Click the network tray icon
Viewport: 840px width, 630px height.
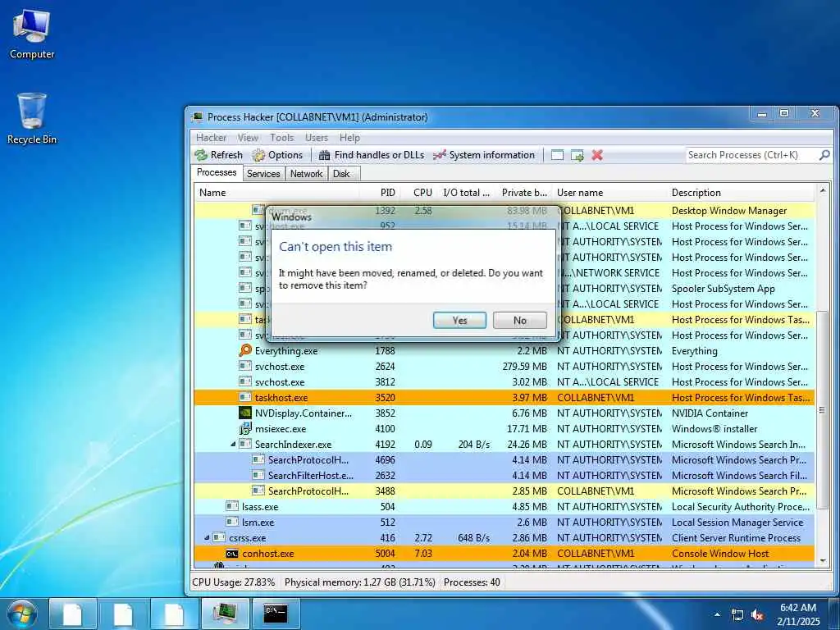[x=737, y=615]
